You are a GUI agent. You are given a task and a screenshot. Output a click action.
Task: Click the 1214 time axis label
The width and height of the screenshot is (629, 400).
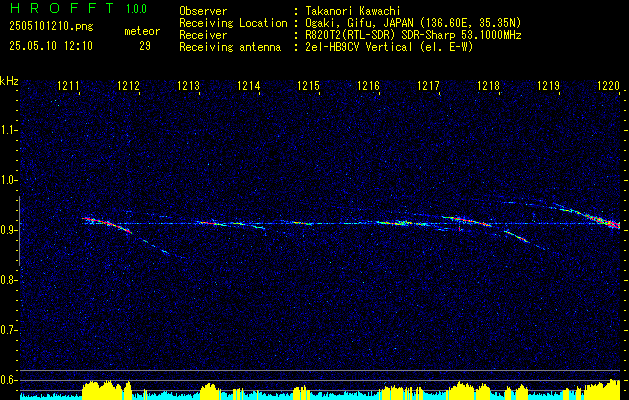pyautogui.click(x=248, y=85)
